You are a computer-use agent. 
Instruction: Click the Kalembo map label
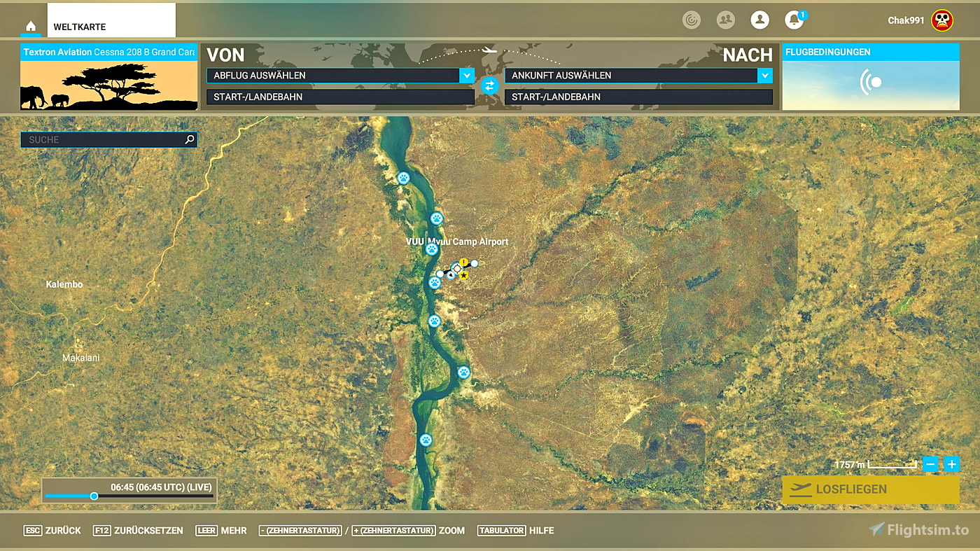(x=64, y=284)
